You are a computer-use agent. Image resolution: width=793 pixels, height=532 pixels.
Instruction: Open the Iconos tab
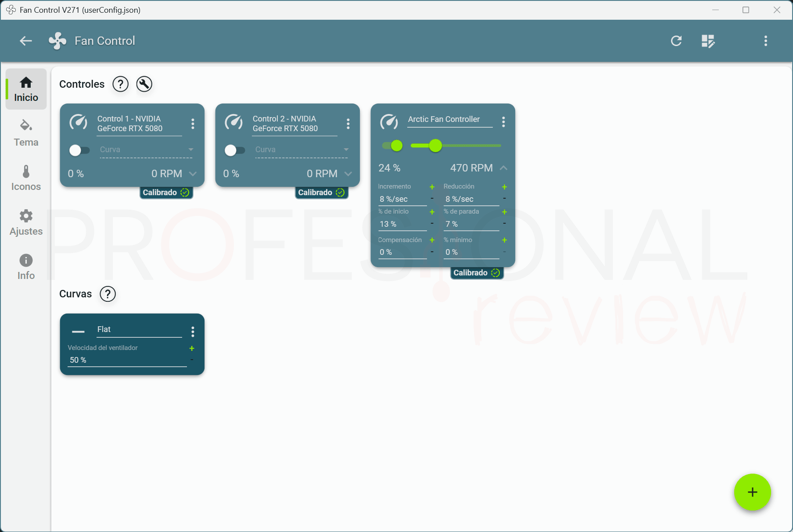[26, 178]
